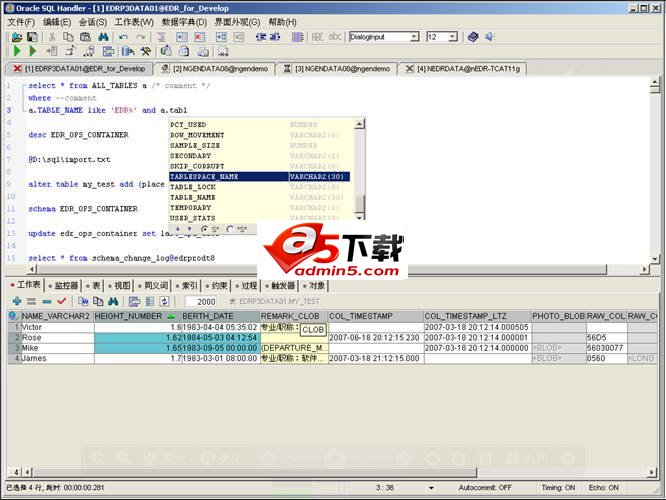This screenshot has height=500, width=666.
Task: Select the Victor cell in result grid
Action: (x=57, y=327)
